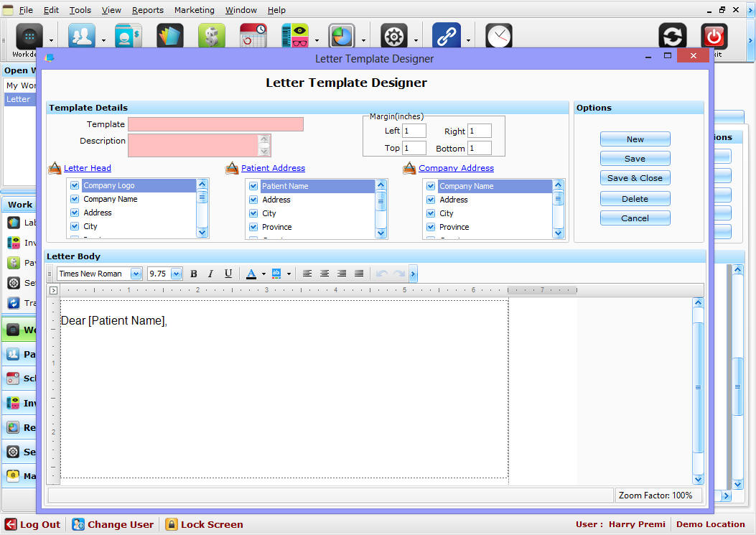Focus the Template name input field

coord(215,124)
